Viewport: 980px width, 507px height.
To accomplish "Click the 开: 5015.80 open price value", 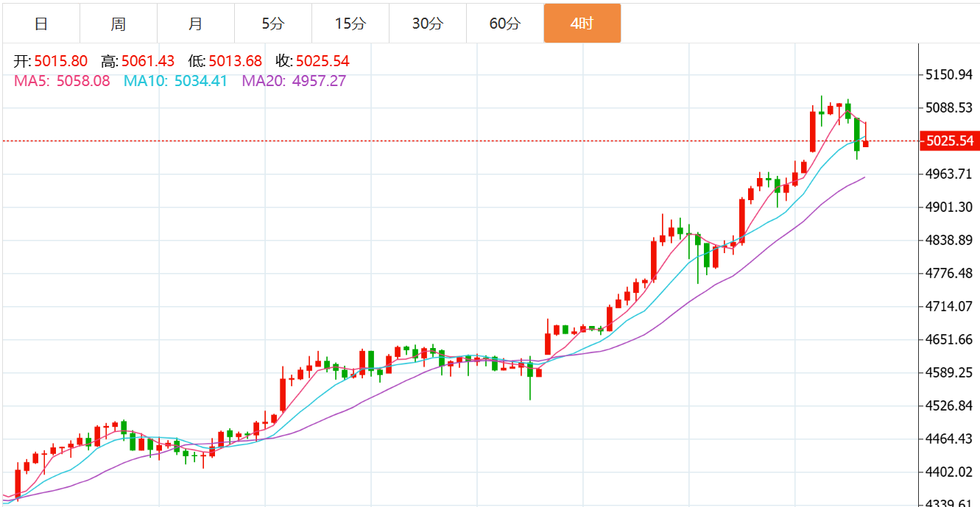I will coord(51,61).
